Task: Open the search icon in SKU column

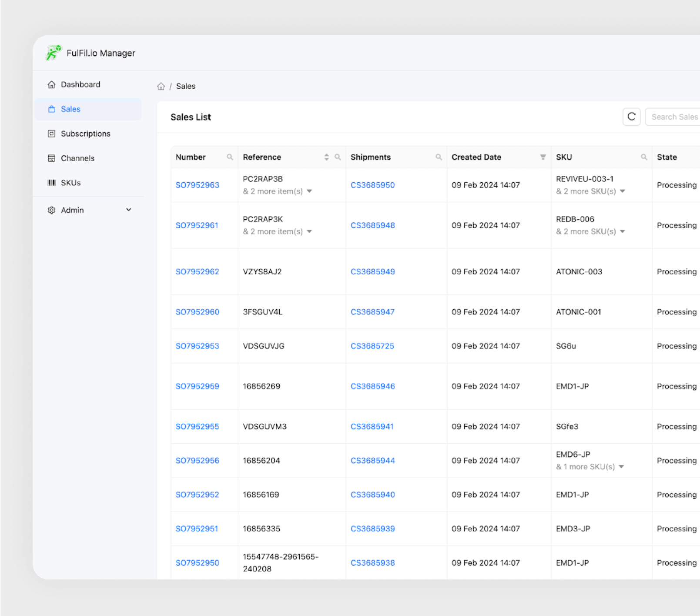Action: click(x=644, y=157)
